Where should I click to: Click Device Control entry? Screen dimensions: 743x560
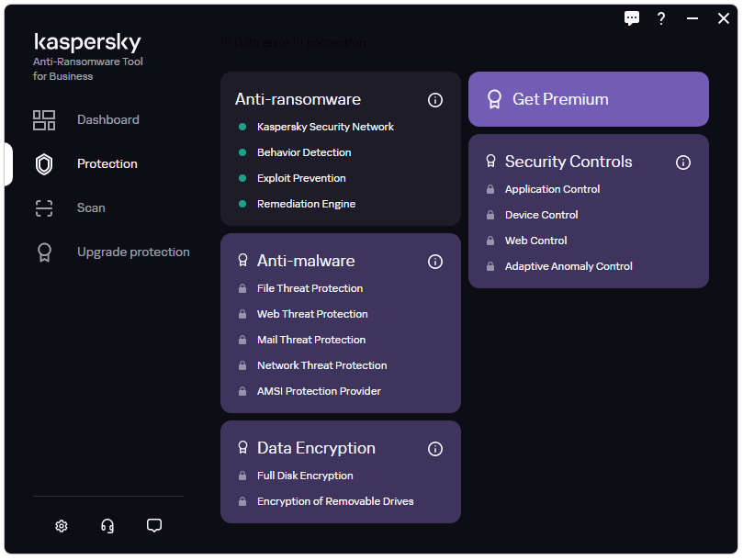pos(542,215)
